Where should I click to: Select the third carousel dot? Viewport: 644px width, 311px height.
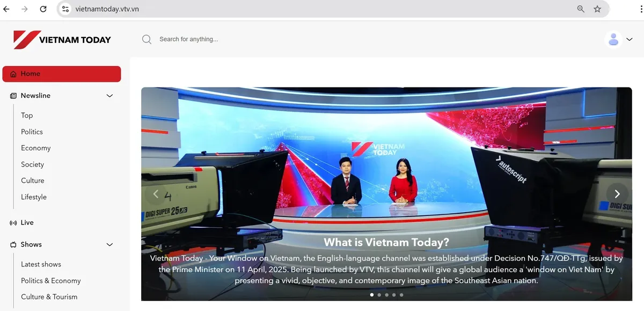(x=386, y=295)
